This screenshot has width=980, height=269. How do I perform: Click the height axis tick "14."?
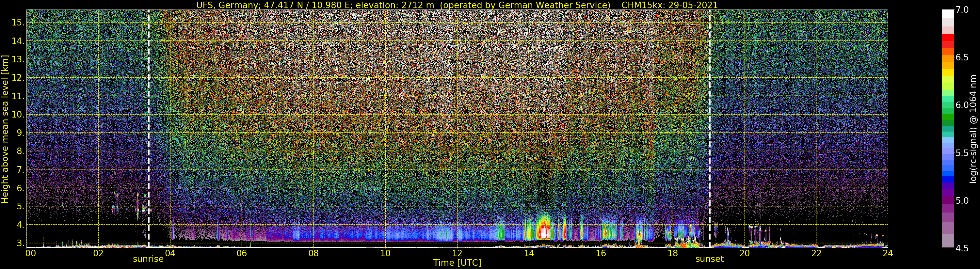[18, 41]
